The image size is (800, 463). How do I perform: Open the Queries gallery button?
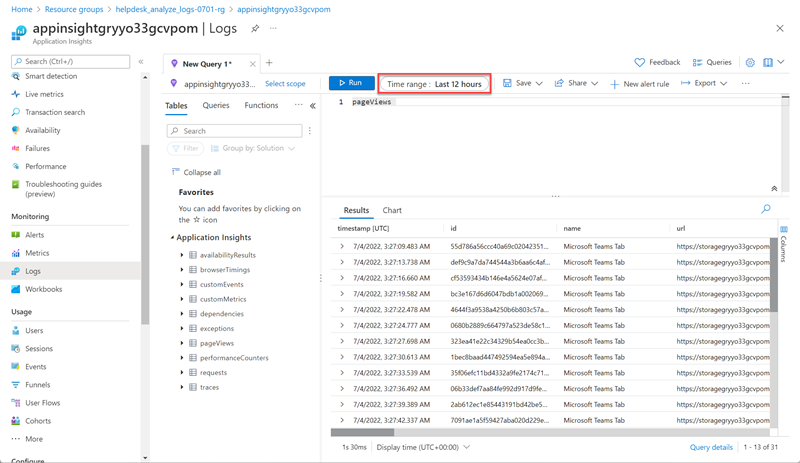coord(712,62)
